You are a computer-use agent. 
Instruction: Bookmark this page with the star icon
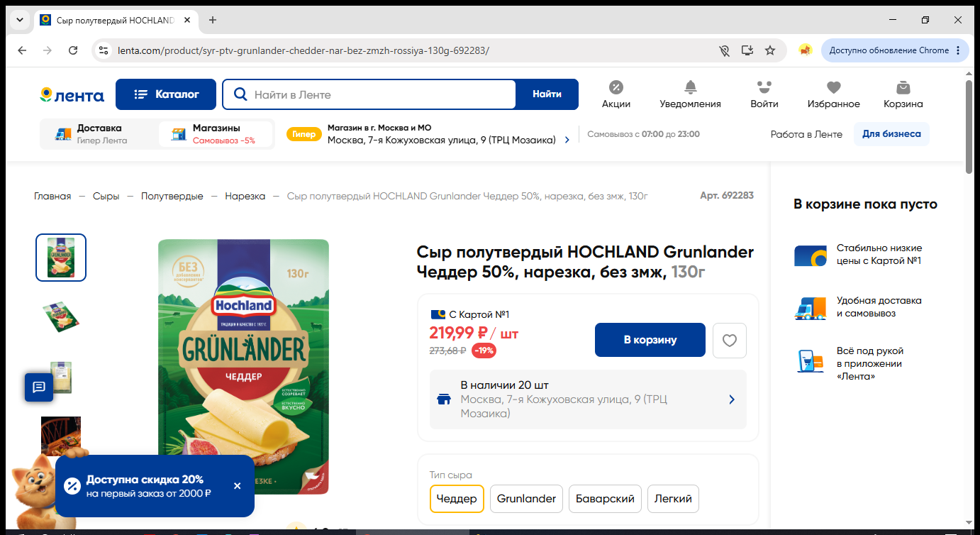(770, 50)
